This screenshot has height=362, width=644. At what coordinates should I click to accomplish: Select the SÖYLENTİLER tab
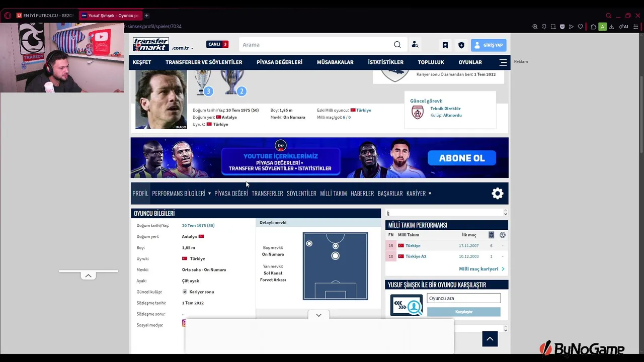click(301, 194)
